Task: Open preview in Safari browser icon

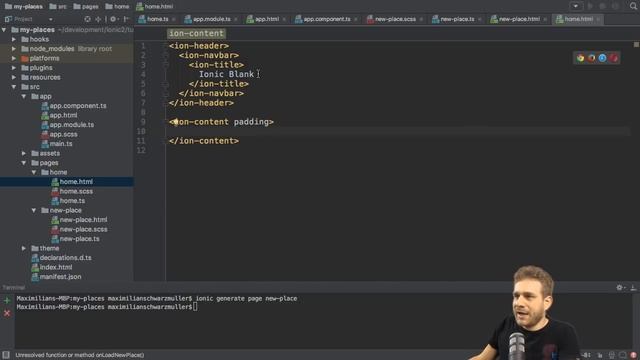Action: click(602, 58)
